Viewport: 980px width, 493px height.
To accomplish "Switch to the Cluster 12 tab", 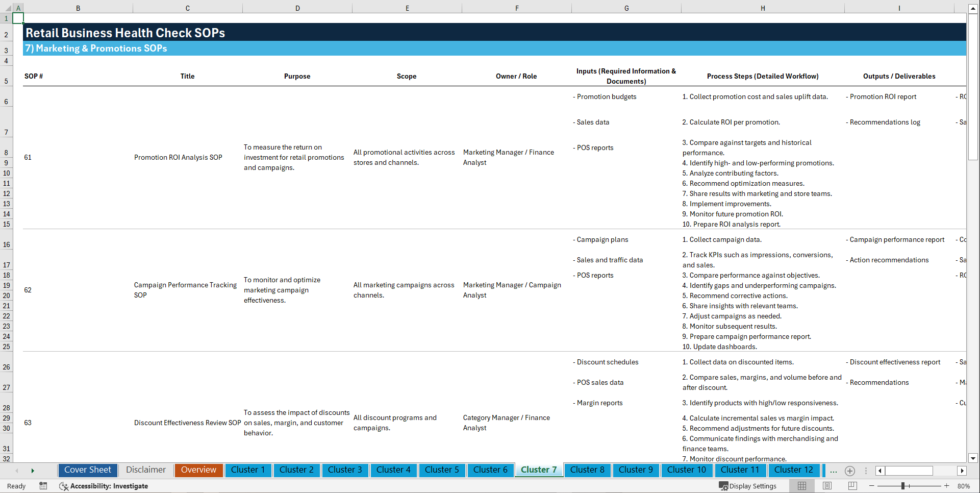I will pyautogui.click(x=794, y=470).
